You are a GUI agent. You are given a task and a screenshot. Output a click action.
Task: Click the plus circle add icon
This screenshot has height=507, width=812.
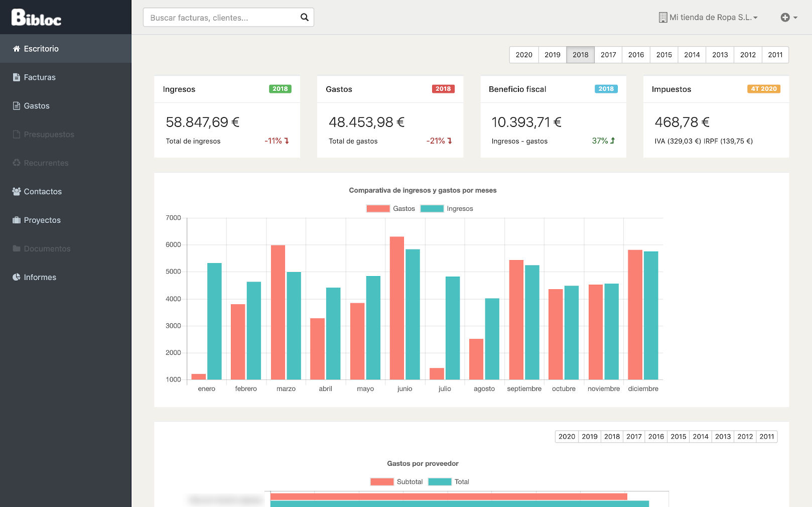click(x=785, y=18)
